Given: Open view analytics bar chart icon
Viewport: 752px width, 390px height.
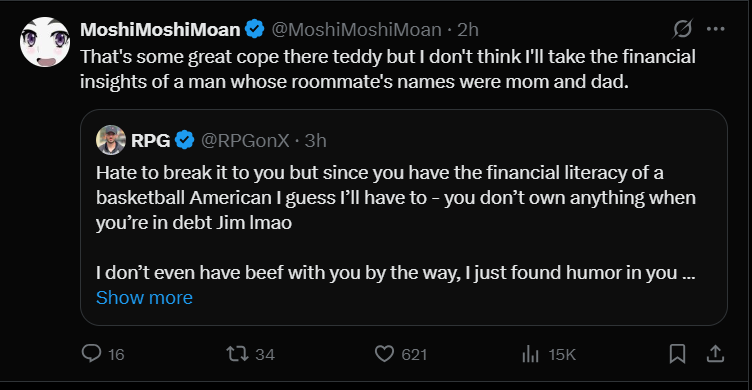Looking at the screenshot, I should tap(530, 354).
